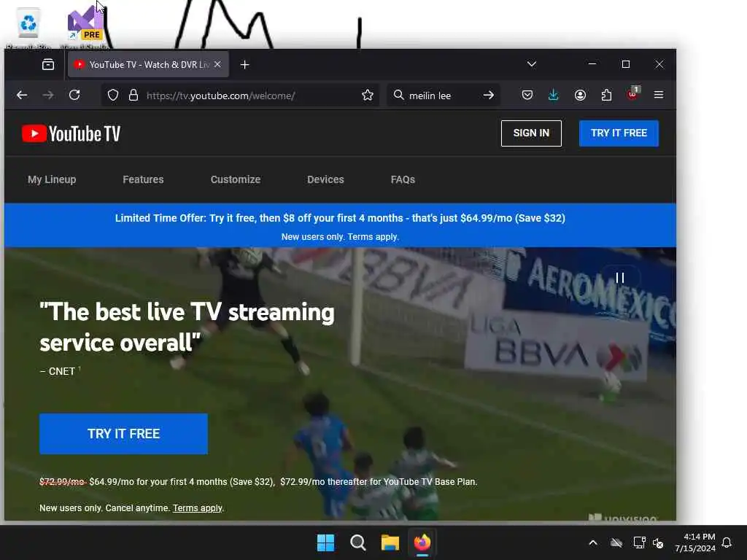Pause the background hero video
Screen dimensions: 747x560
coord(620,278)
